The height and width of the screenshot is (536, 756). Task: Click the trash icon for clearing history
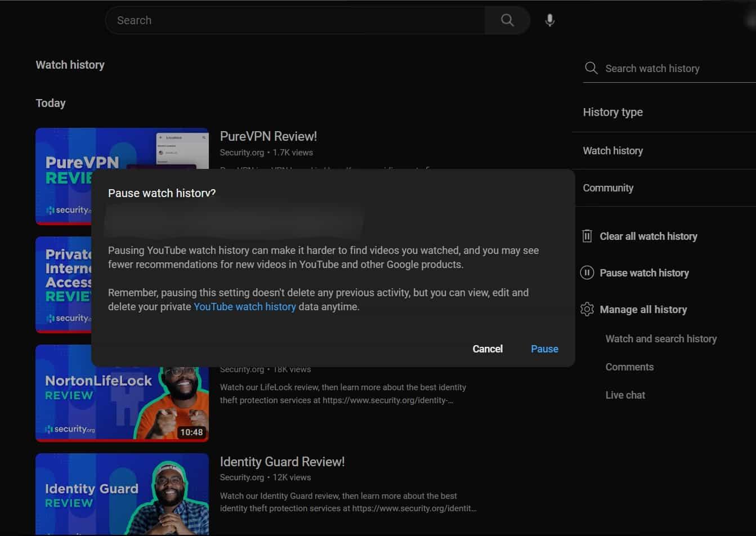587,236
